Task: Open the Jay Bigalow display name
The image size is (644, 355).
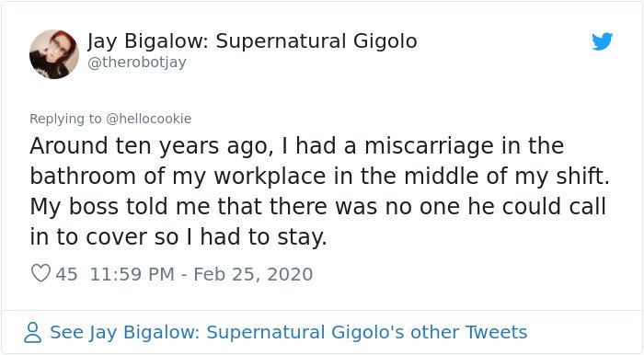Action: (252, 41)
